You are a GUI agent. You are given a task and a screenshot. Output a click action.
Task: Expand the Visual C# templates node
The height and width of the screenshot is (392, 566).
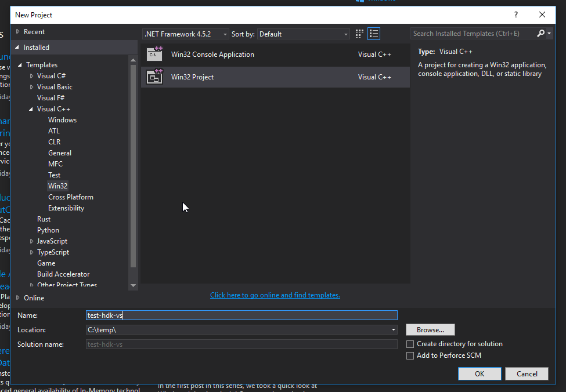coord(32,75)
